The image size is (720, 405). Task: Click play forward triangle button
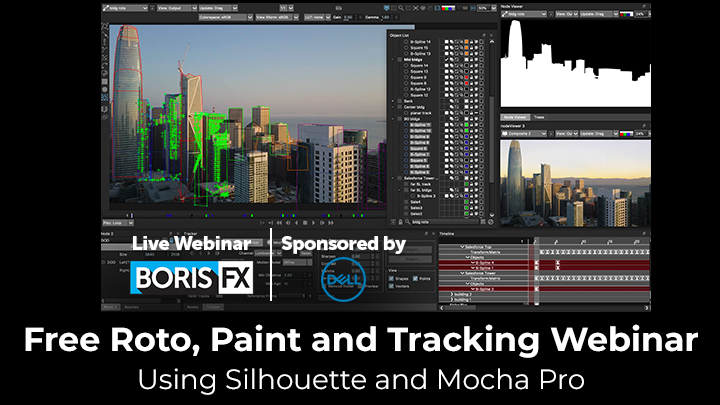pyautogui.click(x=313, y=223)
